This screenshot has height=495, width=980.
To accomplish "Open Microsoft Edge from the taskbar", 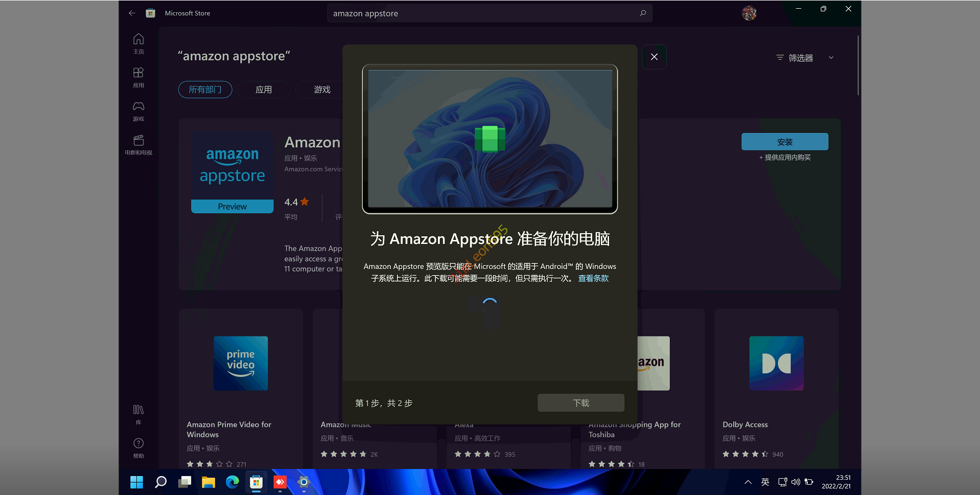I will [232, 482].
